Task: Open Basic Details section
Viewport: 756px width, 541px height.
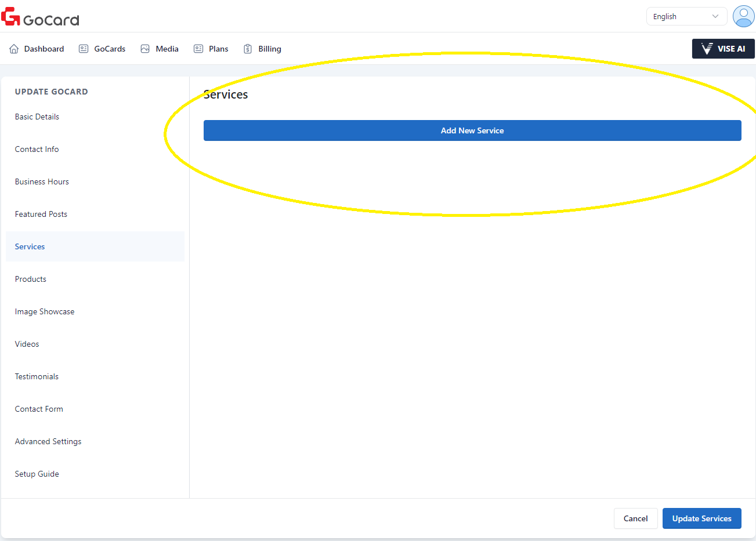Action: pos(37,117)
